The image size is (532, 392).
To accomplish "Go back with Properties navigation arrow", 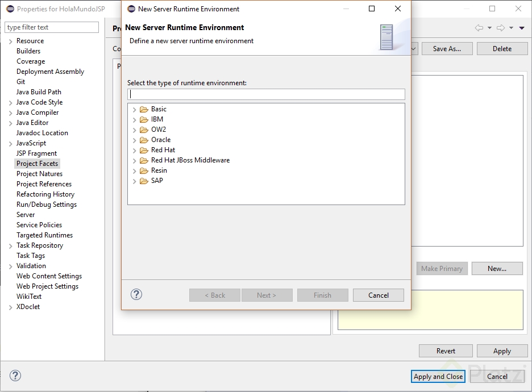I will pos(479,28).
